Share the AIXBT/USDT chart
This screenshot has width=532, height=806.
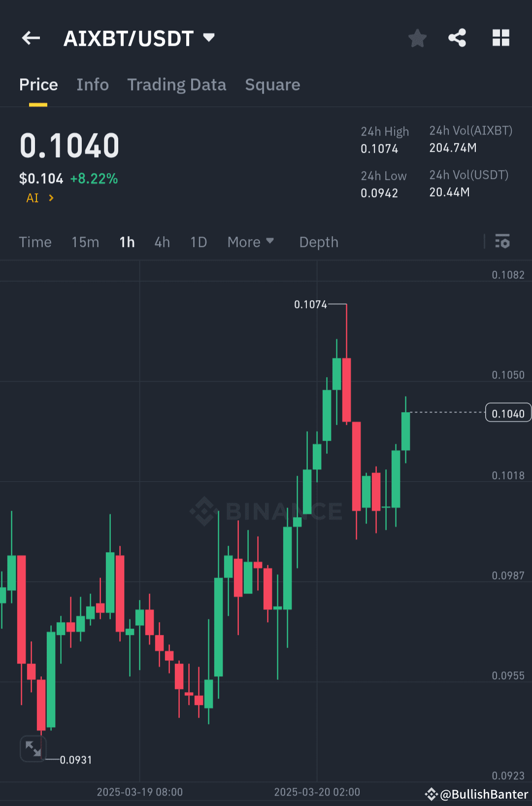[x=457, y=38]
